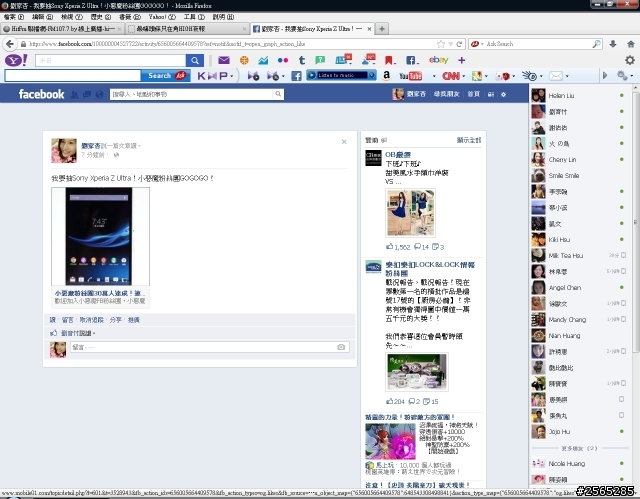640x499 pixels.
Task: Open the 檔案 (F) menu
Action: click(x=14, y=17)
